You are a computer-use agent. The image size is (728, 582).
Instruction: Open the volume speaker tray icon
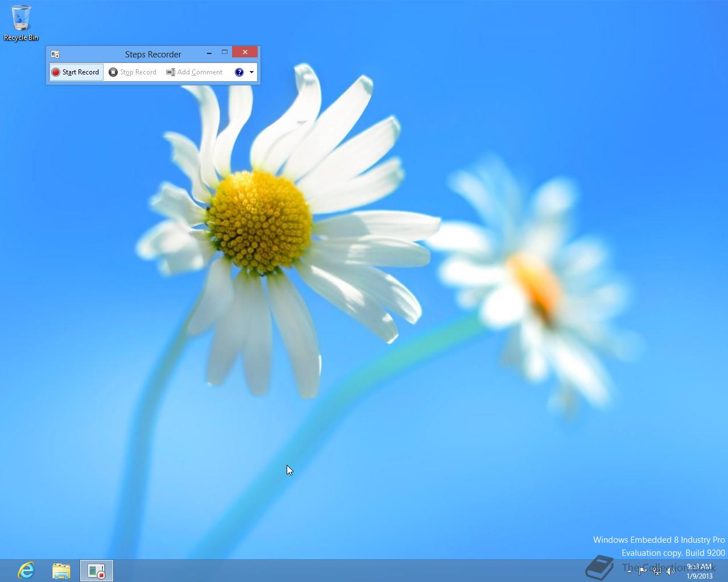671,571
